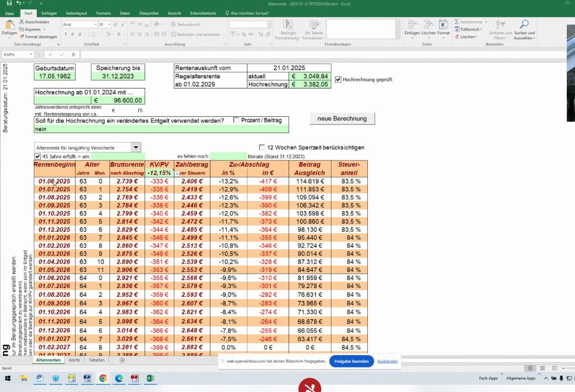Click the insert function fx icon
Viewport: 575px width, 392px height.
73,55
